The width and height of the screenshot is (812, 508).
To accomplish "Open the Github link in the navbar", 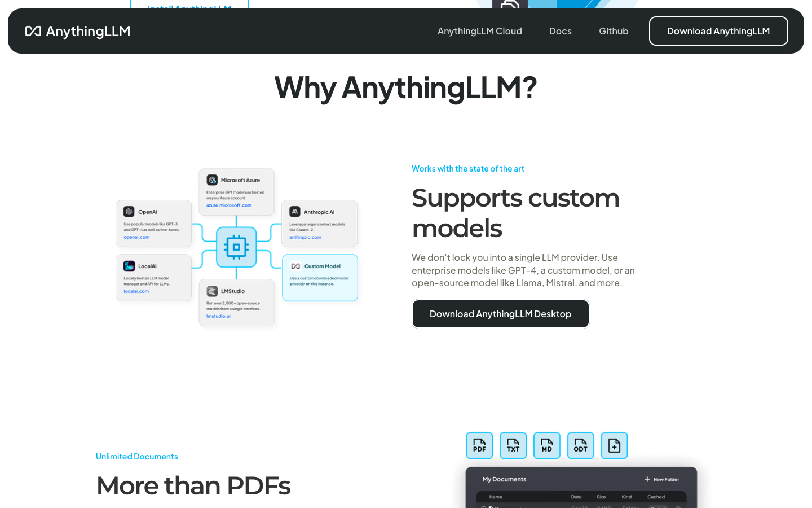I will point(614,31).
